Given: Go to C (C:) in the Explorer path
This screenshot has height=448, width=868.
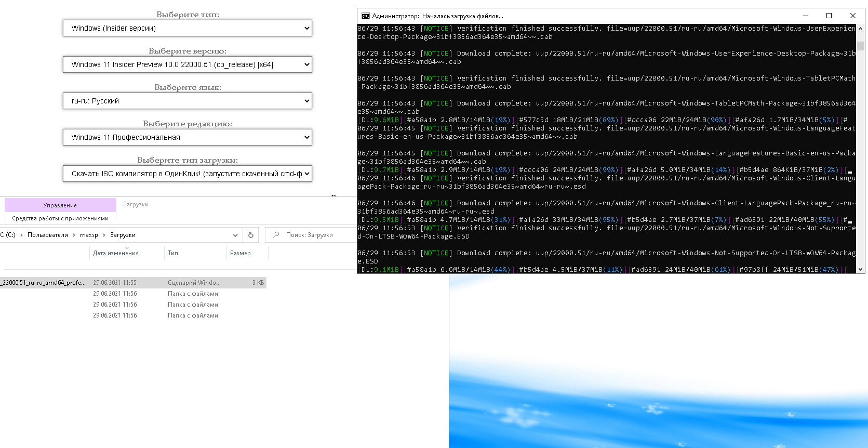Looking at the screenshot, I should (8, 235).
